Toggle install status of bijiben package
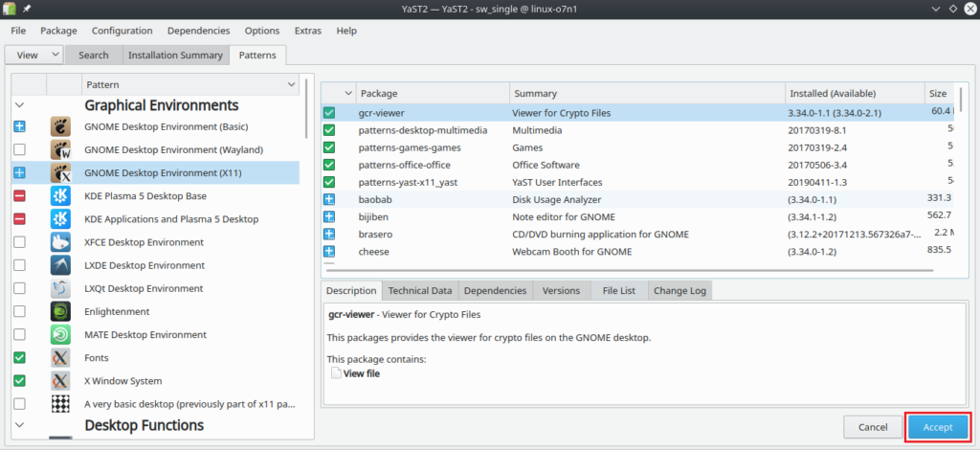Image resolution: width=980 pixels, height=450 pixels. click(x=329, y=217)
